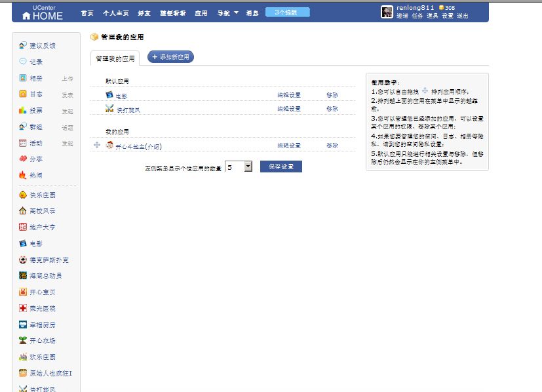Click 移除 for 电影 row

coord(332,95)
